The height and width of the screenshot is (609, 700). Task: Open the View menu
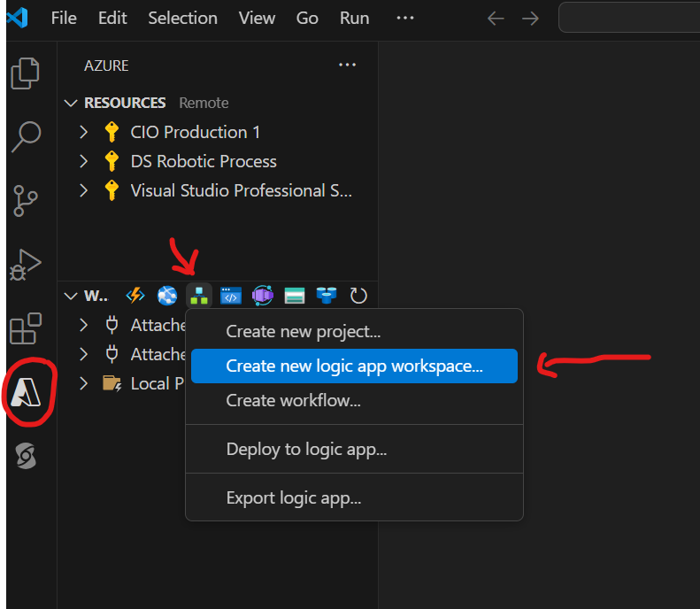point(257,19)
